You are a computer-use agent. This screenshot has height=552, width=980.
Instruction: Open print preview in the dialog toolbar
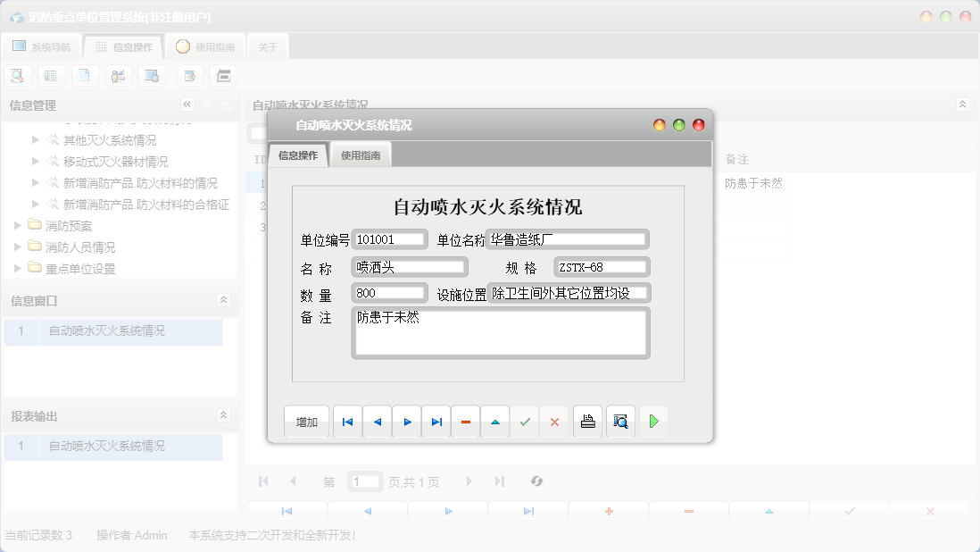tap(620, 421)
